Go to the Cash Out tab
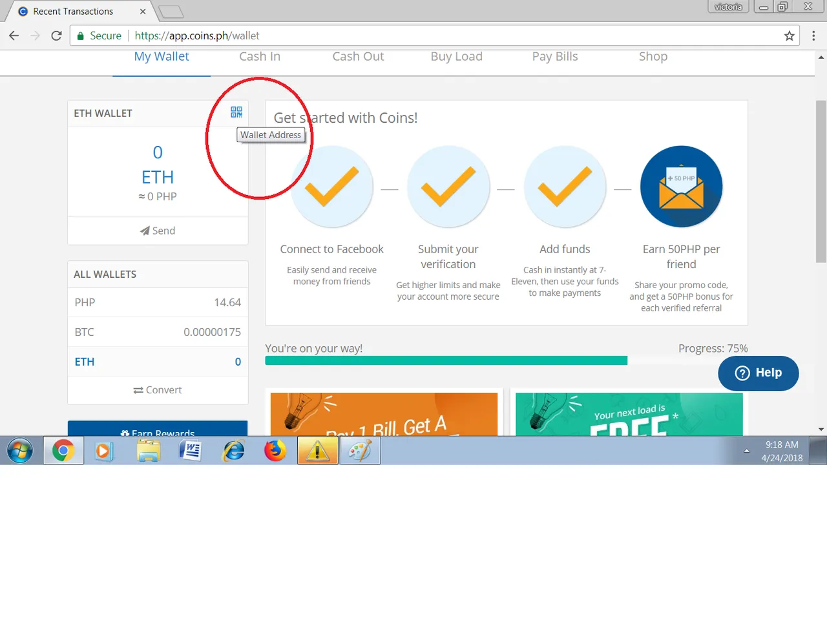827x644 pixels. pyautogui.click(x=358, y=57)
